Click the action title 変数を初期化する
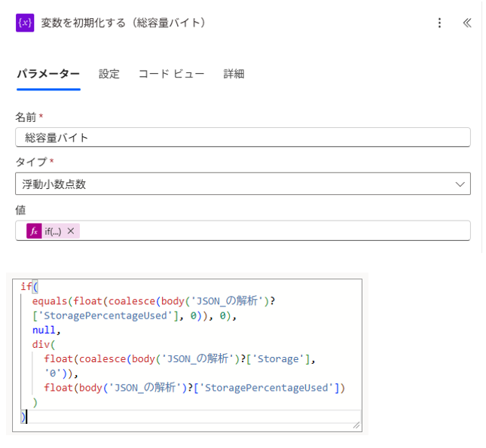The height and width of the screenshot is (448, 486). (84, 23)
